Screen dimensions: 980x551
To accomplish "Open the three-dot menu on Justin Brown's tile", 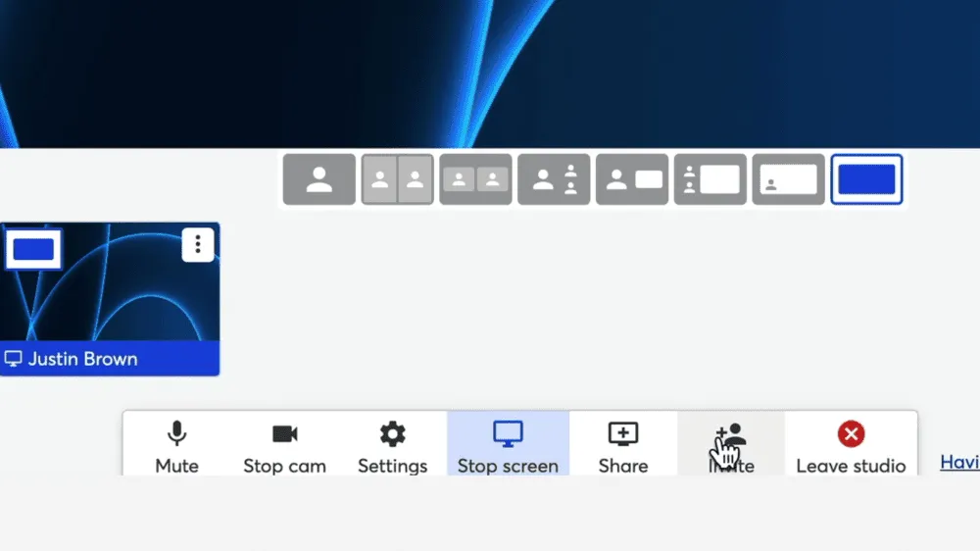I will (x=198, y=244).
